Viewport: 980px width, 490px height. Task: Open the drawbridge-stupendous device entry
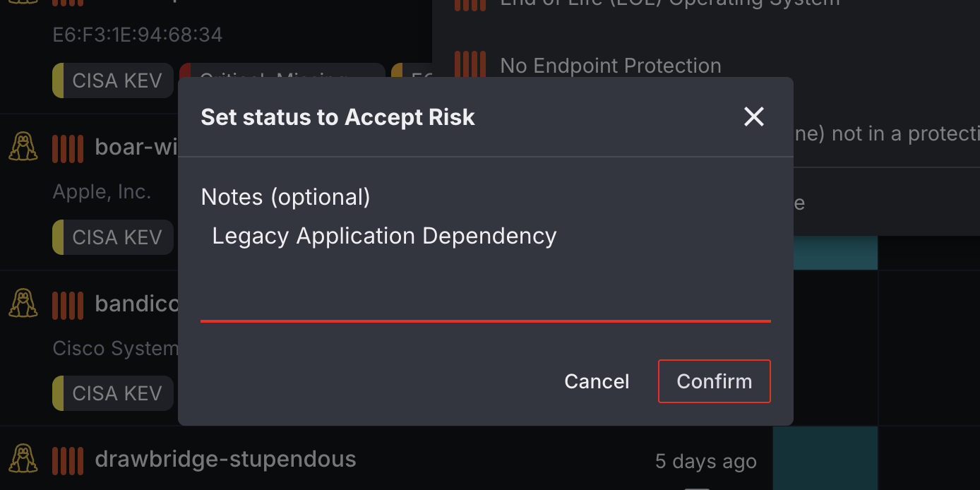pyautogui.click(x=225, y=460)
